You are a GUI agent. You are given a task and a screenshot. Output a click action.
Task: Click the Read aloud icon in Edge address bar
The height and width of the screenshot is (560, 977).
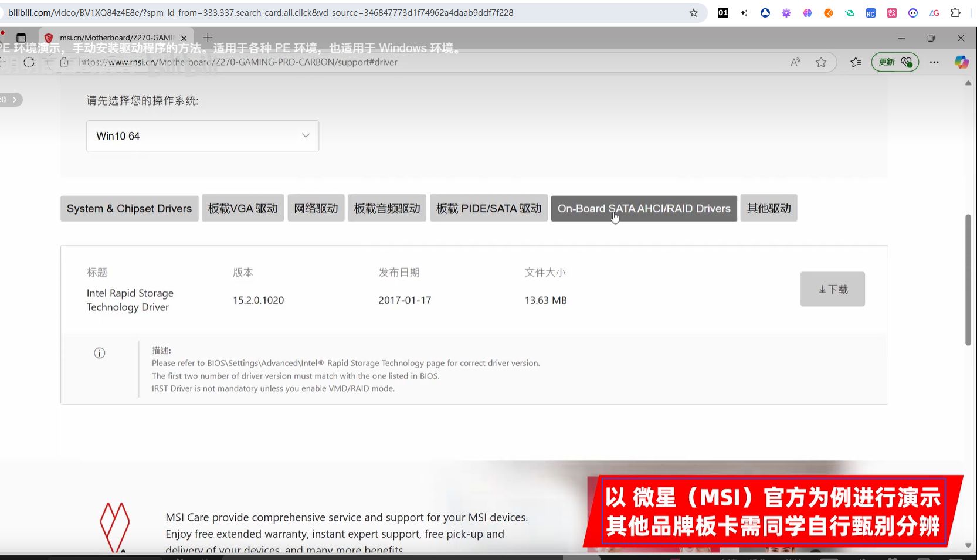point(795,62)
